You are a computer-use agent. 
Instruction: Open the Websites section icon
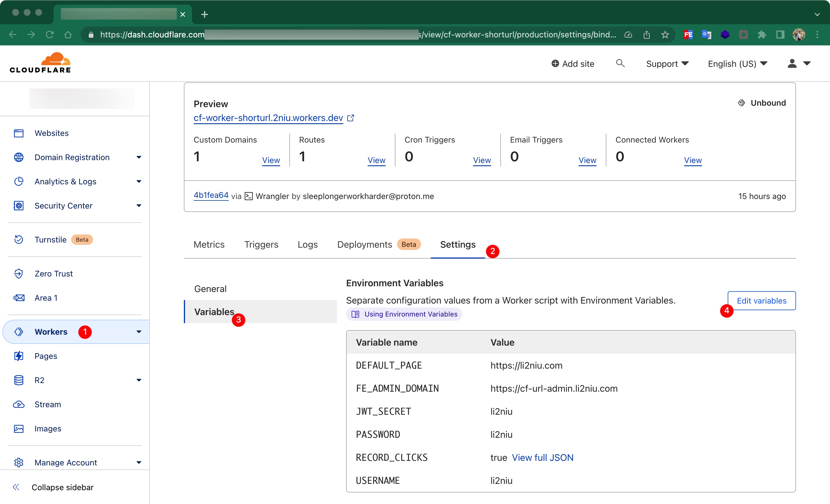tap(18, 133)
